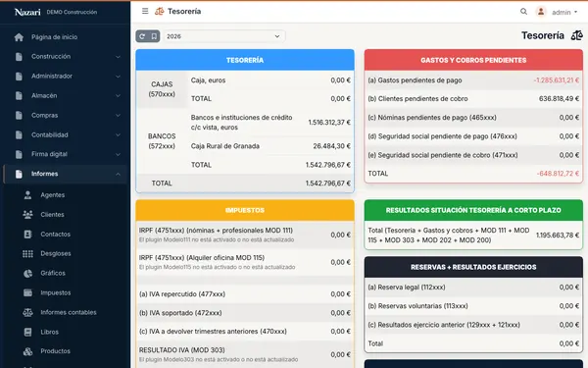
Task: Click the refresh report button
Action: pos(142,36)
